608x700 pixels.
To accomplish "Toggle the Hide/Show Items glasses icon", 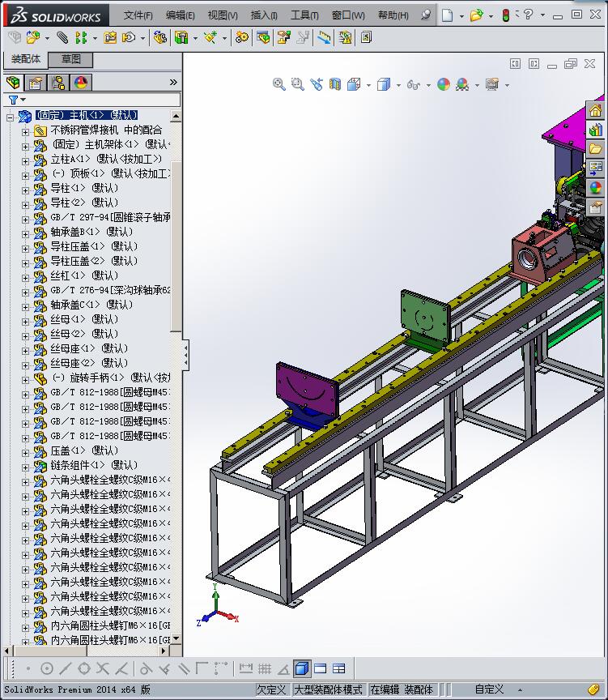I will tap(414, 84).
